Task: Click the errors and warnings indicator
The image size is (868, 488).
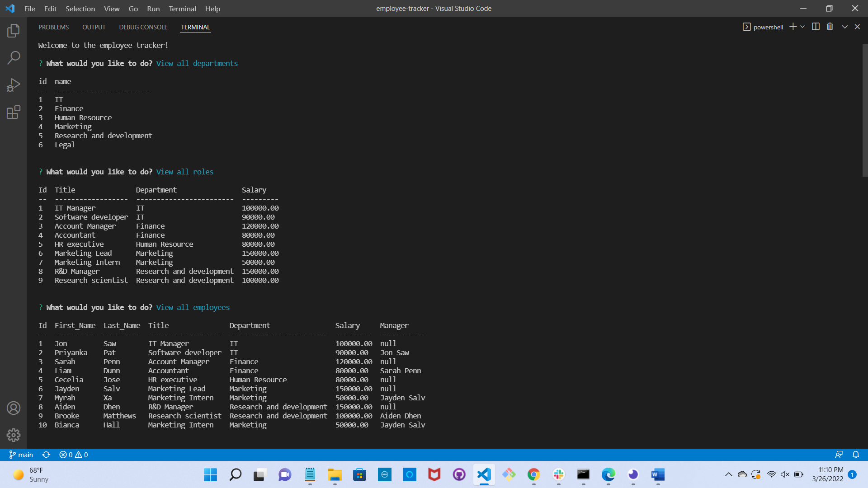Action: (73, 455)
